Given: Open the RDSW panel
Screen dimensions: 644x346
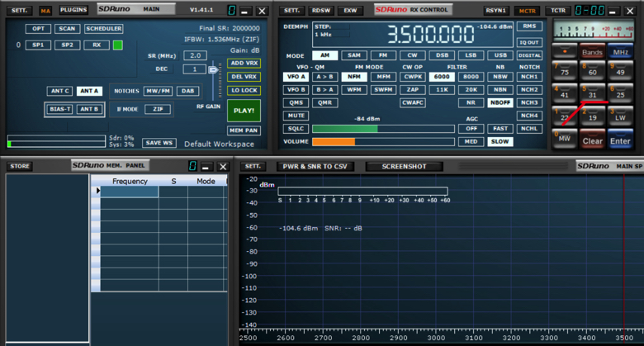Looking at the screenshot, I should (321, 10).
